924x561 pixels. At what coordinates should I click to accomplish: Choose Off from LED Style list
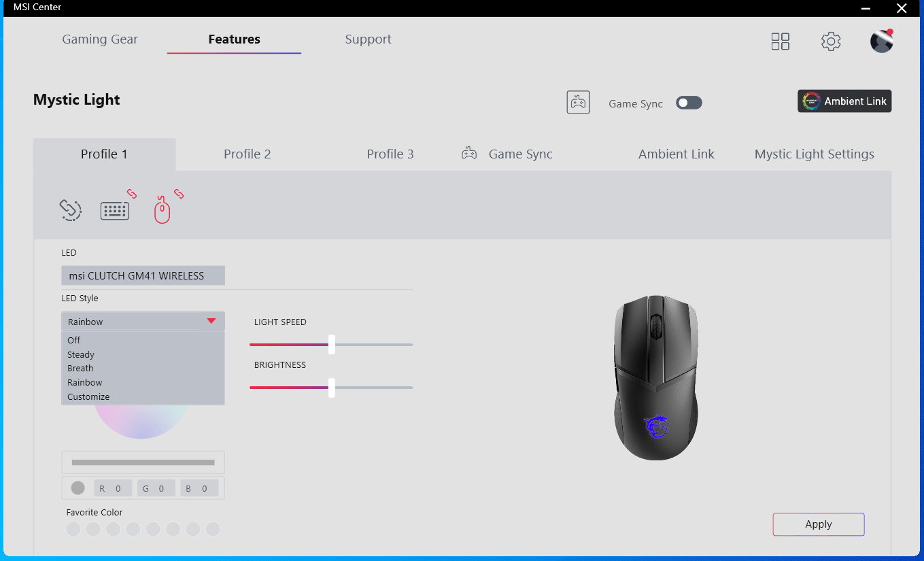74,340
